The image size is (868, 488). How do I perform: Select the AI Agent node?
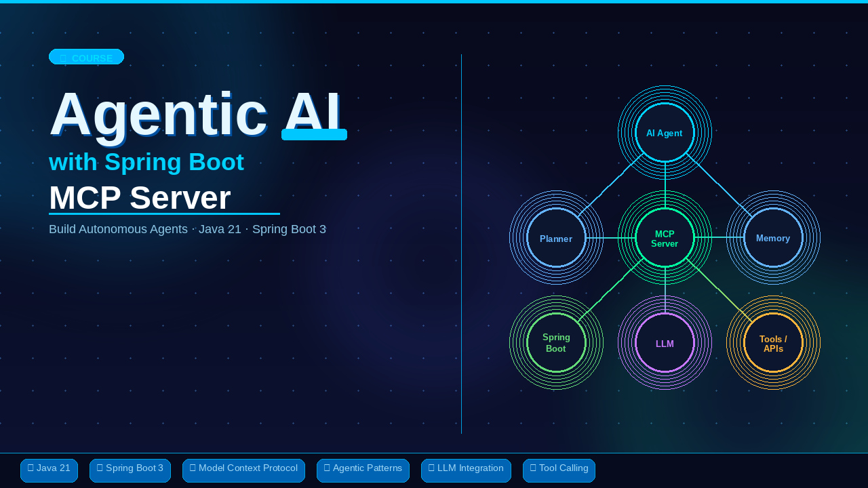[x=665, y=133]
